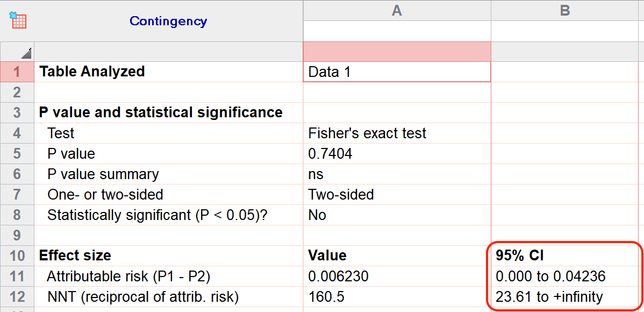Select the NNT value 160.5 cell
Image resolution: width=644 pixels, height=312 pixels.
pyautogui.click(x=396, y=296)
